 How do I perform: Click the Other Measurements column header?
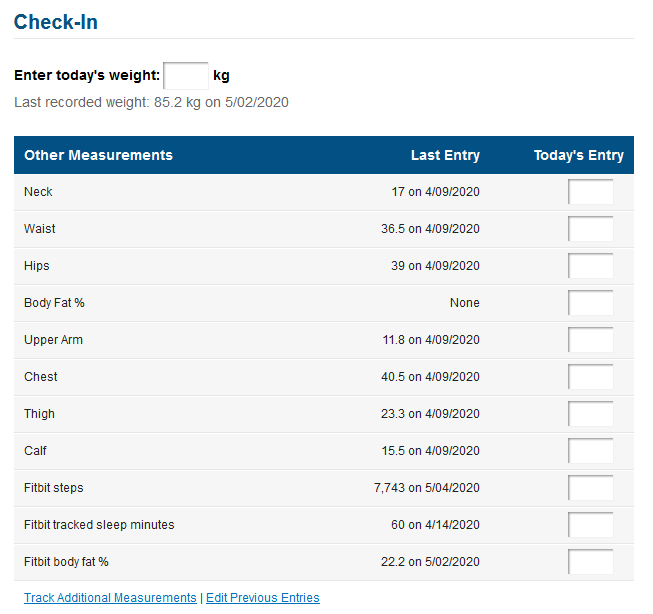click(x=98, y=155)
